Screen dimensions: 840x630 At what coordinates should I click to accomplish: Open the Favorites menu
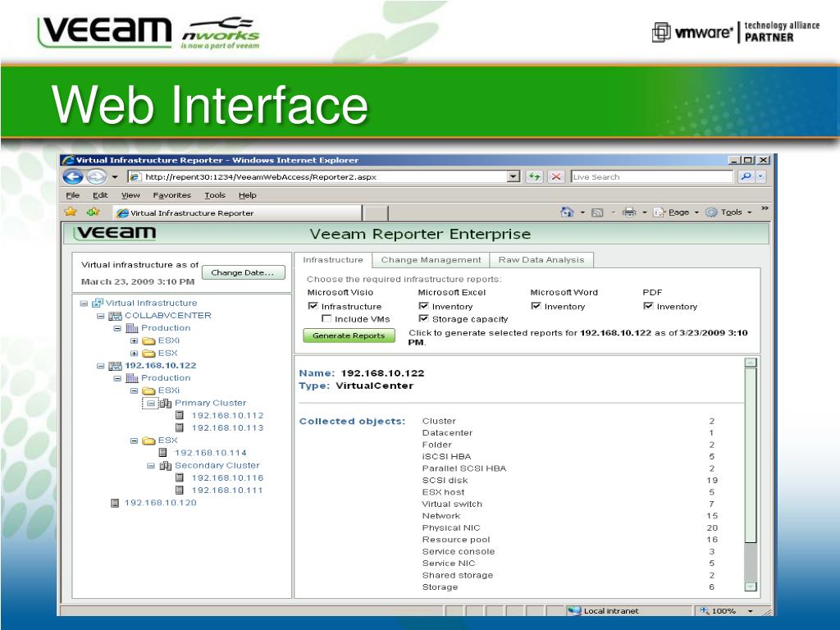(171, 195)
